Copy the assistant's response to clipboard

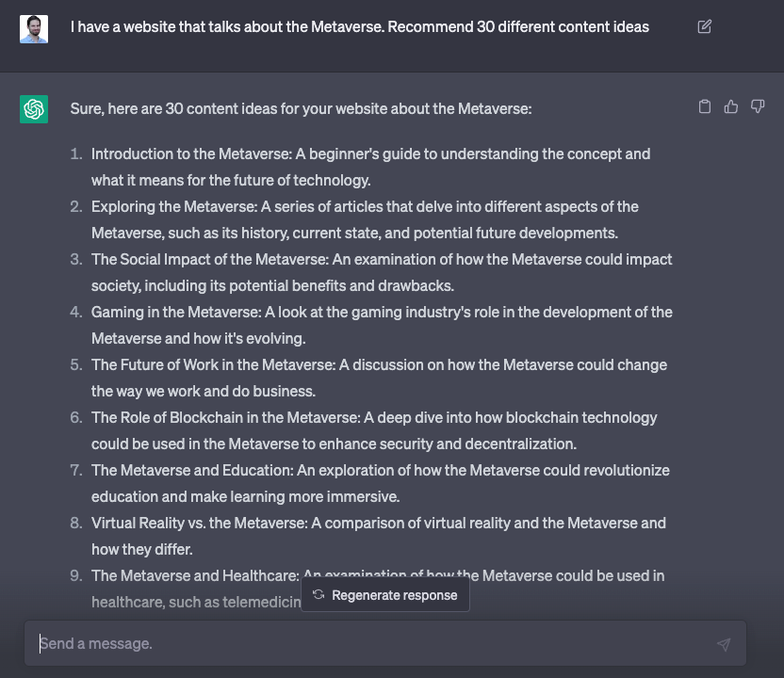705,106
